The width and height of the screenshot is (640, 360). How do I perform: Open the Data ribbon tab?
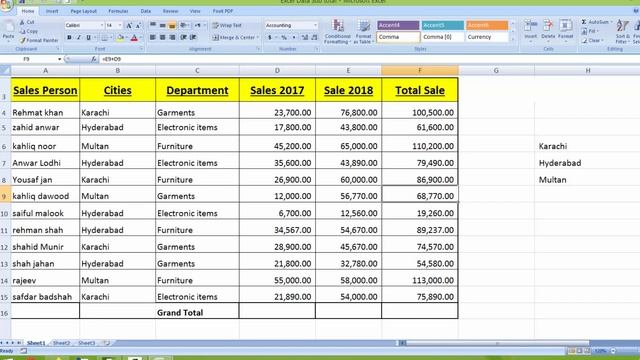click(x=146, y=11)
